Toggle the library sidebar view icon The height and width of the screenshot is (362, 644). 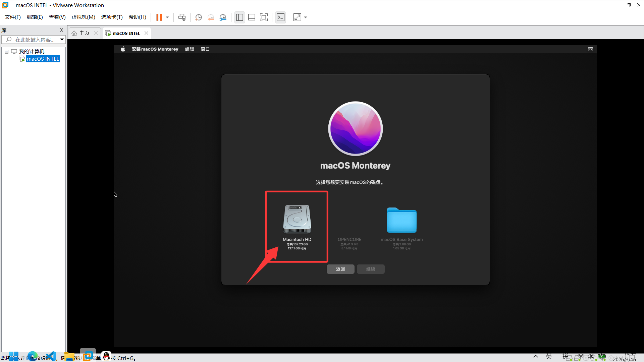239,17
